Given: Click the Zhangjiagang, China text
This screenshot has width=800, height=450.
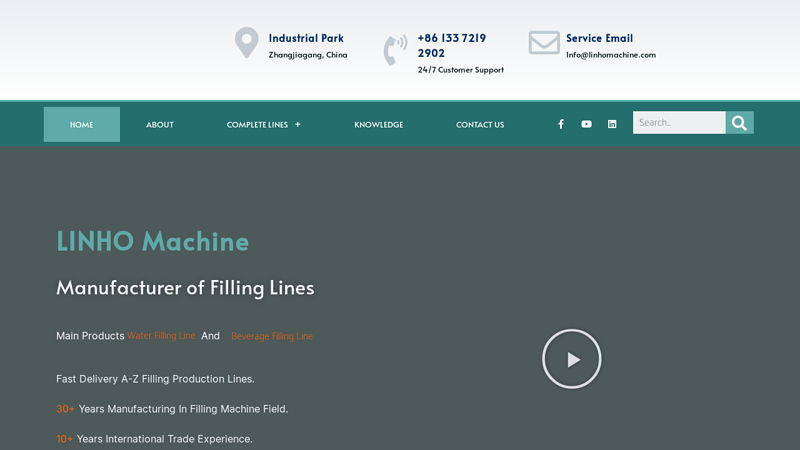Looking at the screenshot, I should 308,55.
